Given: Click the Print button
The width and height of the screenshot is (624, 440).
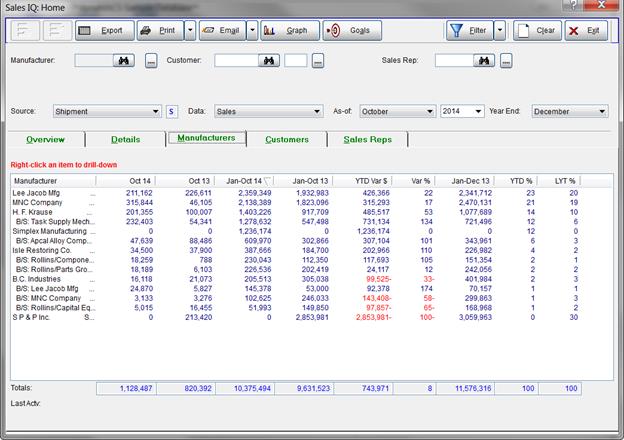Looking at the screenshot, I should (x=160, y=31).
